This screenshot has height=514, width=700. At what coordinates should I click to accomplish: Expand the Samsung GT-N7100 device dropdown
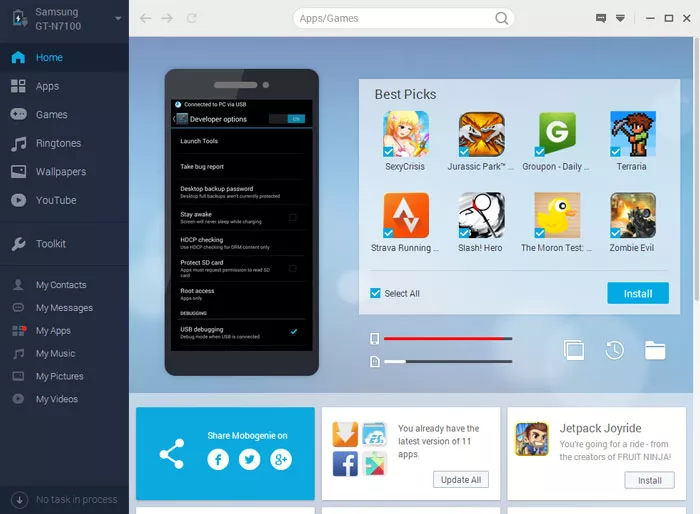pos(118,18)
